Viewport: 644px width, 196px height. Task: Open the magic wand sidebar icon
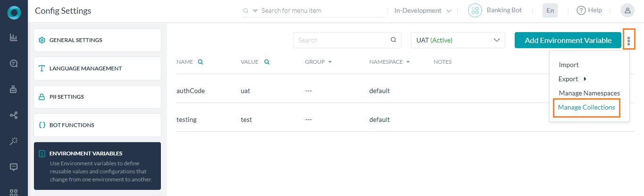click(x=14, y=141)
